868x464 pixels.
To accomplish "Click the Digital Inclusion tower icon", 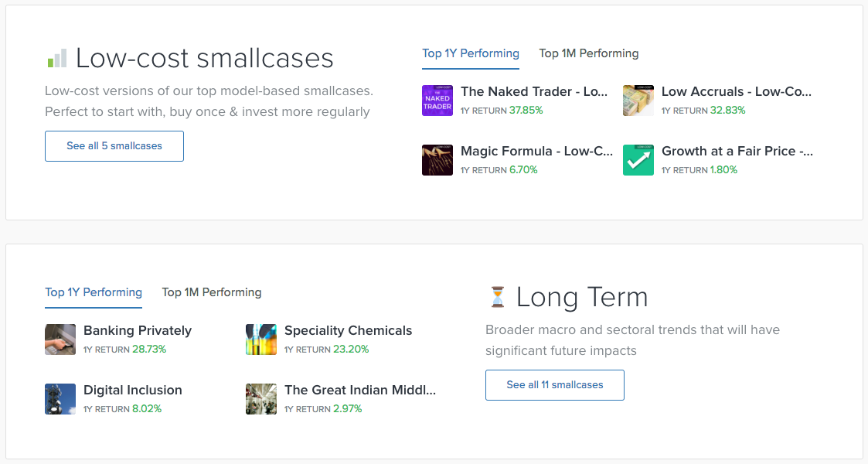I will 60,399.
